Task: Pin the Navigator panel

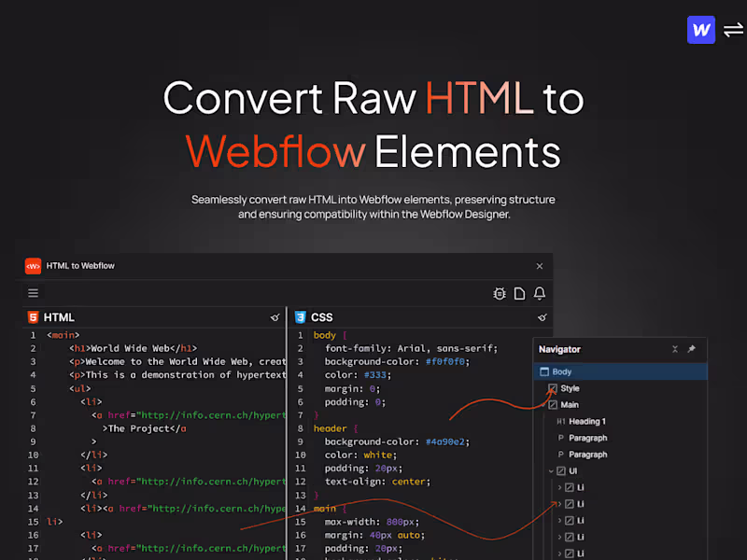Action: (x=692, y=349)
